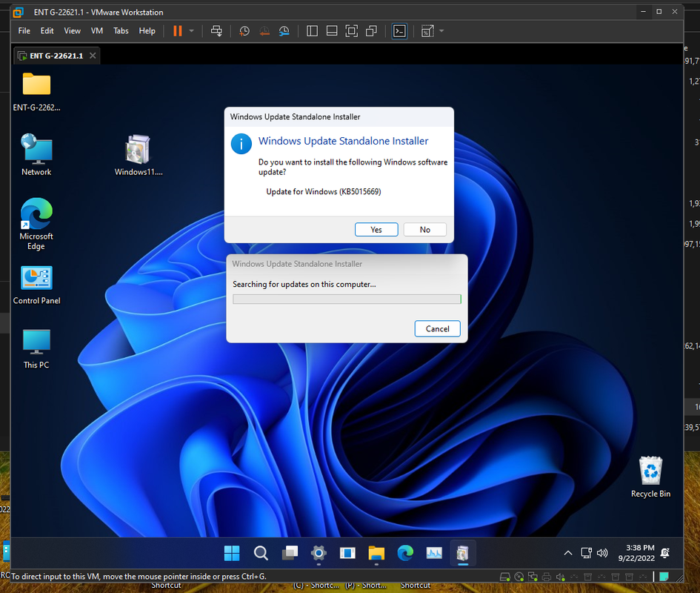Open the Edit menu
Screen dimensions: 700x593
coord(47,31)
